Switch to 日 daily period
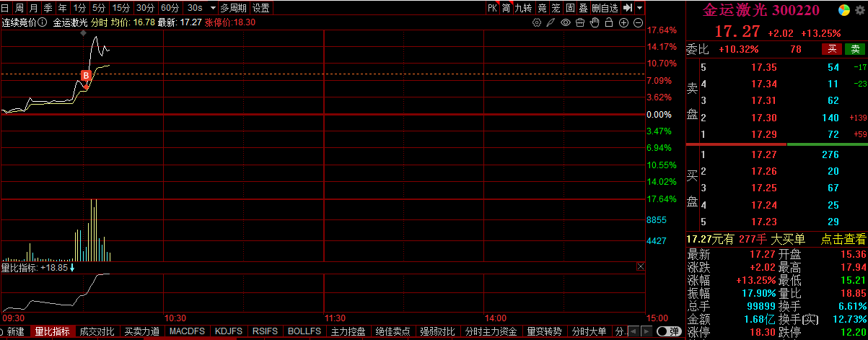The height and width of the screenshot is (340, 868). (6, 8)
